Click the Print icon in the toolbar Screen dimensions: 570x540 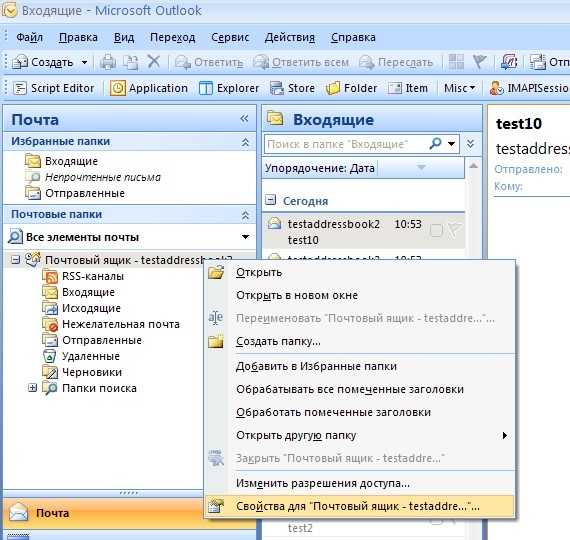(x=108, y=62)
